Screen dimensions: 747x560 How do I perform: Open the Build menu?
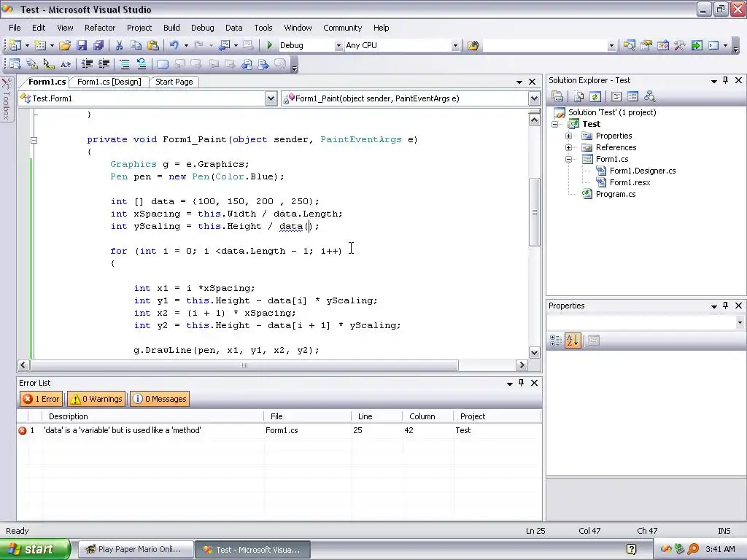(x=171, y=28)
